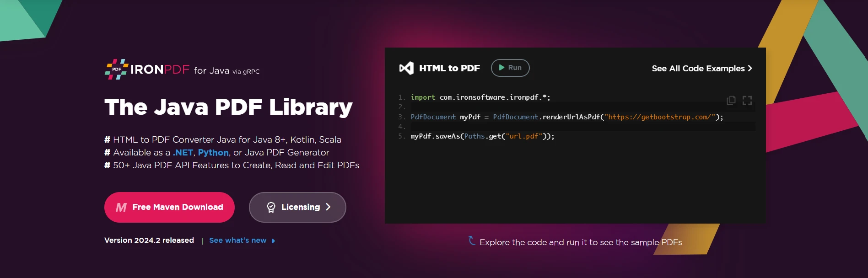The width and height of the screenshot is (868, 278).
Task: Run the HTML to PDF code example
Action: (x=510, y=68)
